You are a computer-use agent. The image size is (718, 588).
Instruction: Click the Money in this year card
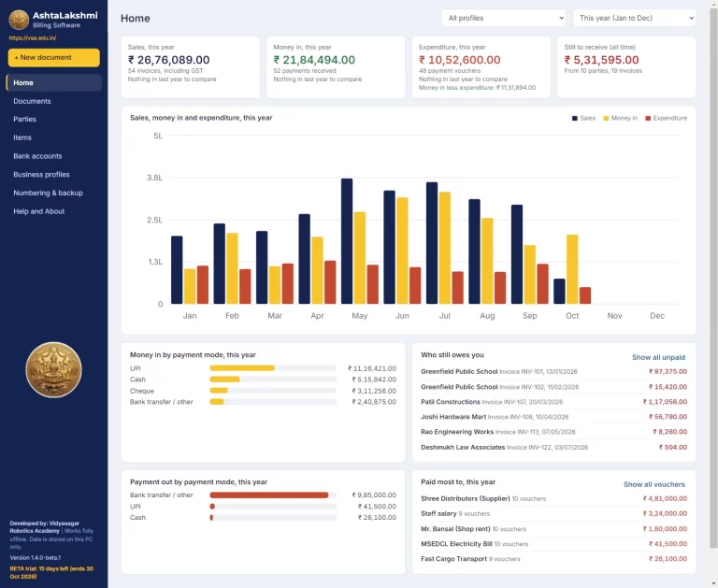pos(336,67)
